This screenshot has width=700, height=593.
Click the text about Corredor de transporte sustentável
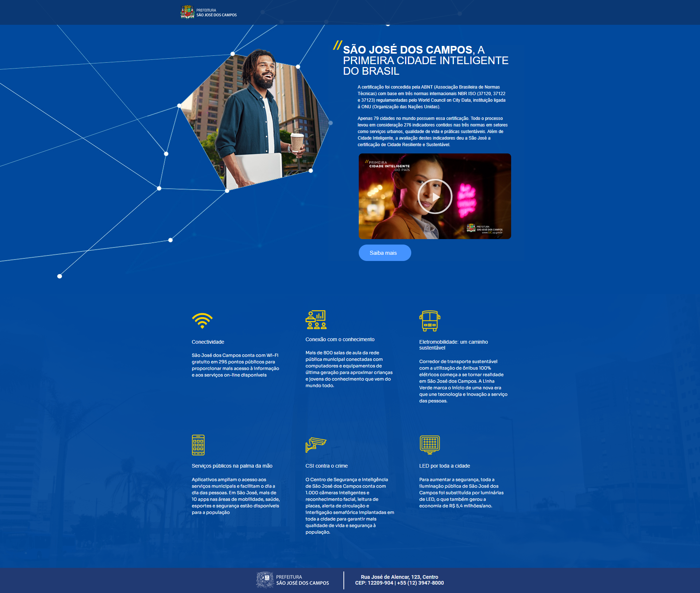point(463,381)
